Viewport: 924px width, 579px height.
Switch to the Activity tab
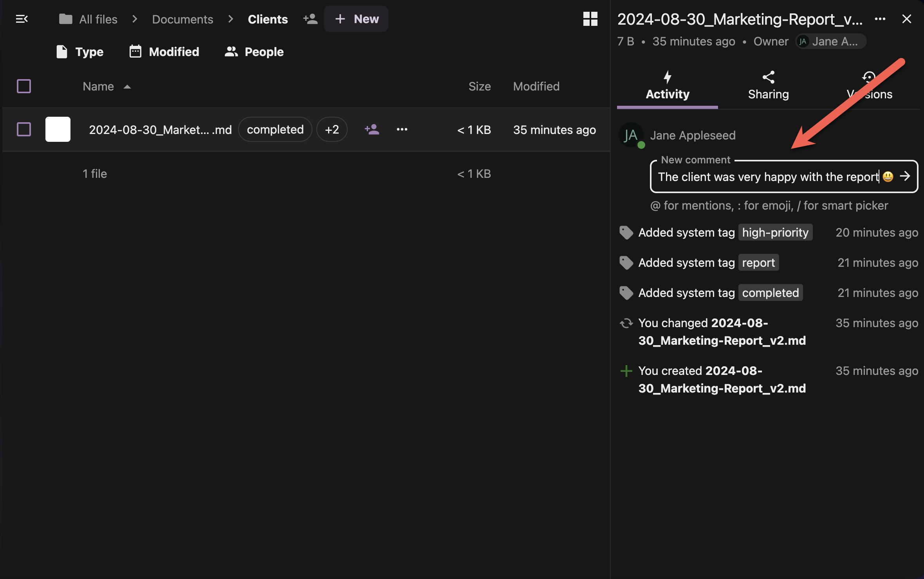coord(667,86)
